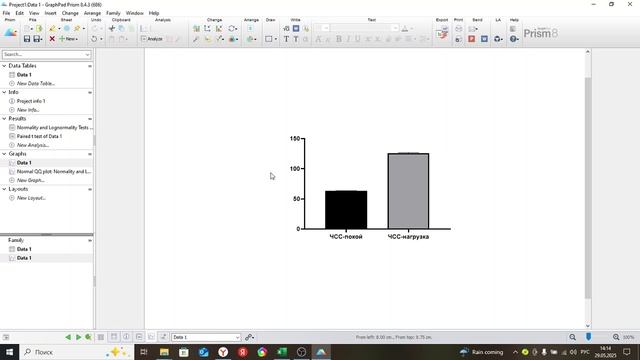
Task: Click the link chain icon in bottom bar
Action: [x=249, y=337]
